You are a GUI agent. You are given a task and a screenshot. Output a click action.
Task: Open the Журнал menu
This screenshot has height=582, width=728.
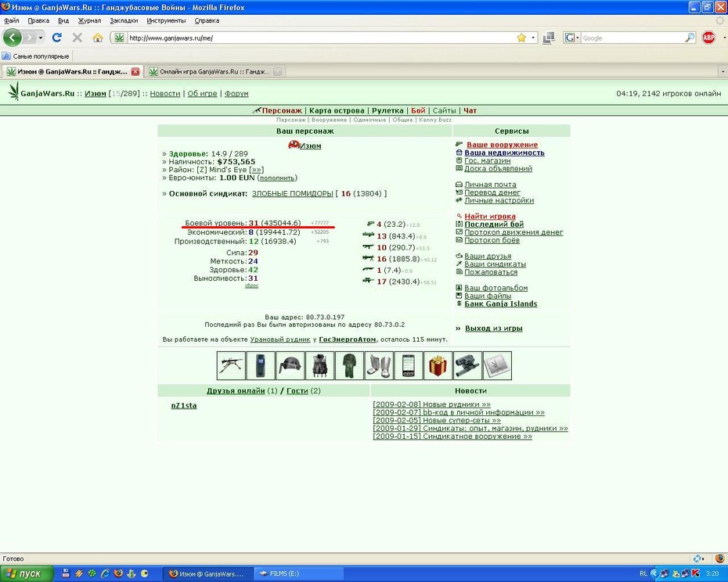click(89, 20)
